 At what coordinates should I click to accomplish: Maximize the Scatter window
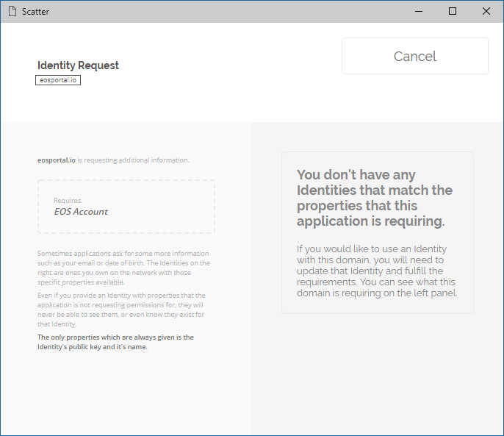pyautogui.click(x=453, y=11)
